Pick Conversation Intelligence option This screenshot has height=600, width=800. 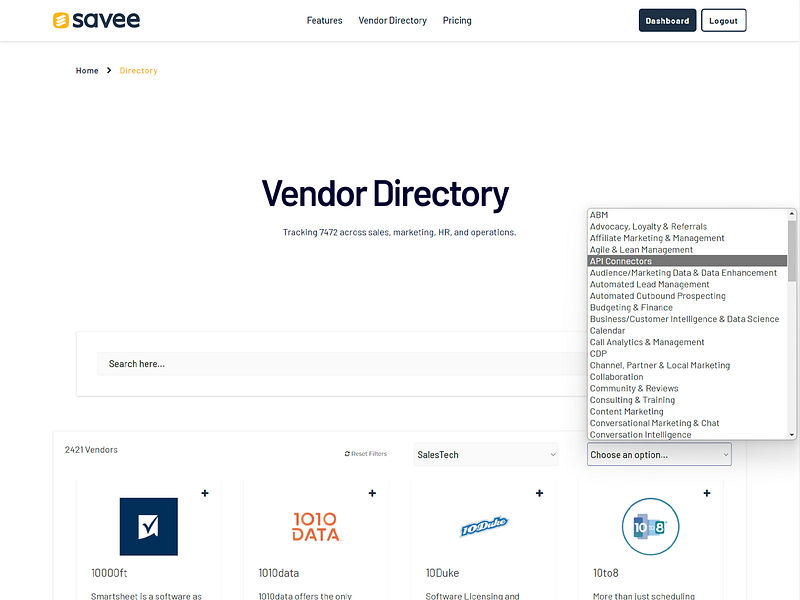click(x=687, y=435)
